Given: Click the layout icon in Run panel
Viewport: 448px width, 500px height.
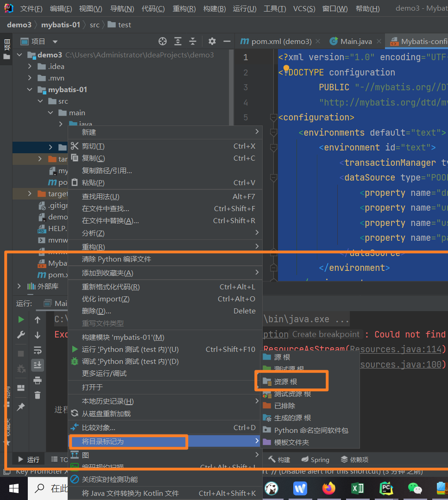Looking at the screenshot, I should [21, 388].
